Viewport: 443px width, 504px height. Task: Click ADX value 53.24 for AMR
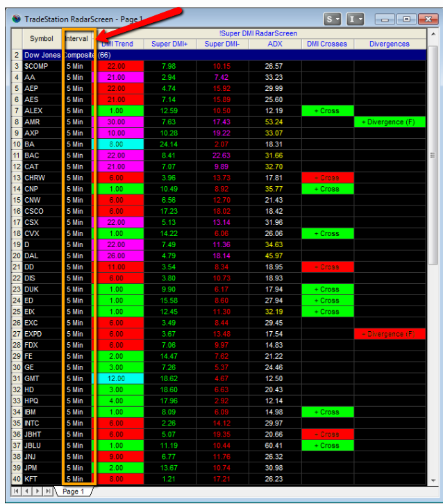tap(275, 121)
